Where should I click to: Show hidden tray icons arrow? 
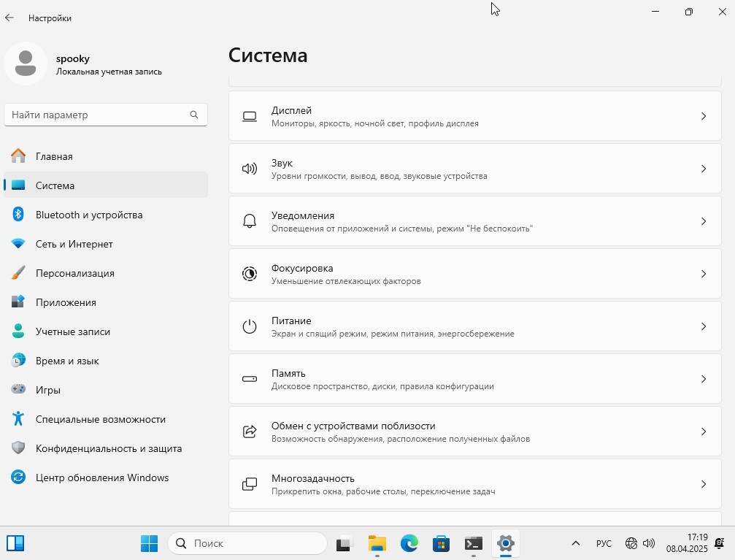[576, 543]
